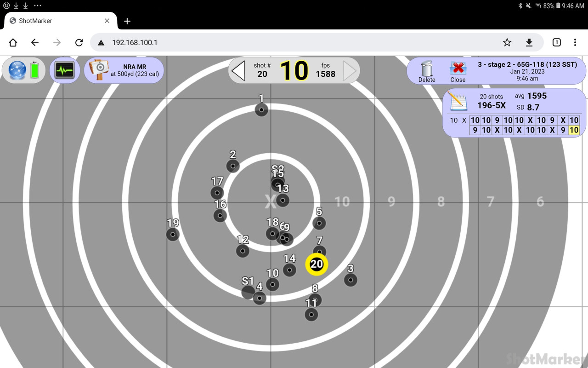Viewport: 588px width, 368px height.
Task: Open a new browser tab
Action: pyautogui.click(x=127, y=21)
